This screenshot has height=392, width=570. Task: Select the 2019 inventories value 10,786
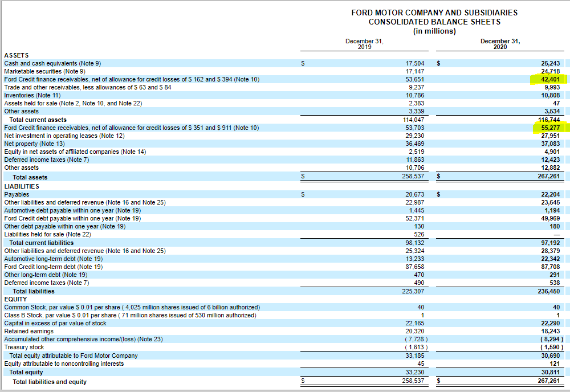click(415, 95)
